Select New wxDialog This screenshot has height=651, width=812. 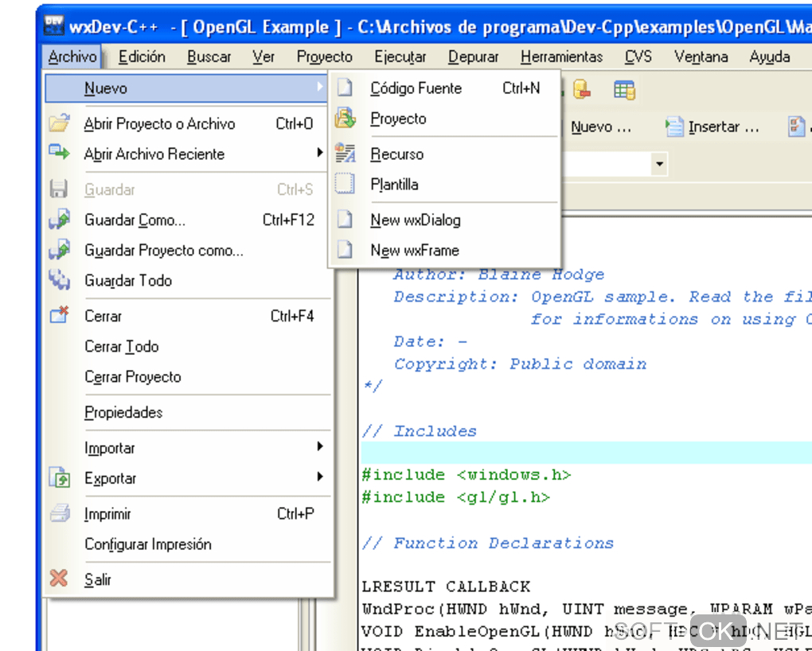coord(445,220)
